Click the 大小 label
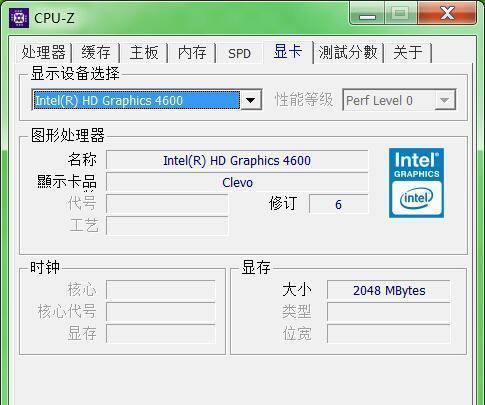The image size is (485, 405). click(297, 290)
